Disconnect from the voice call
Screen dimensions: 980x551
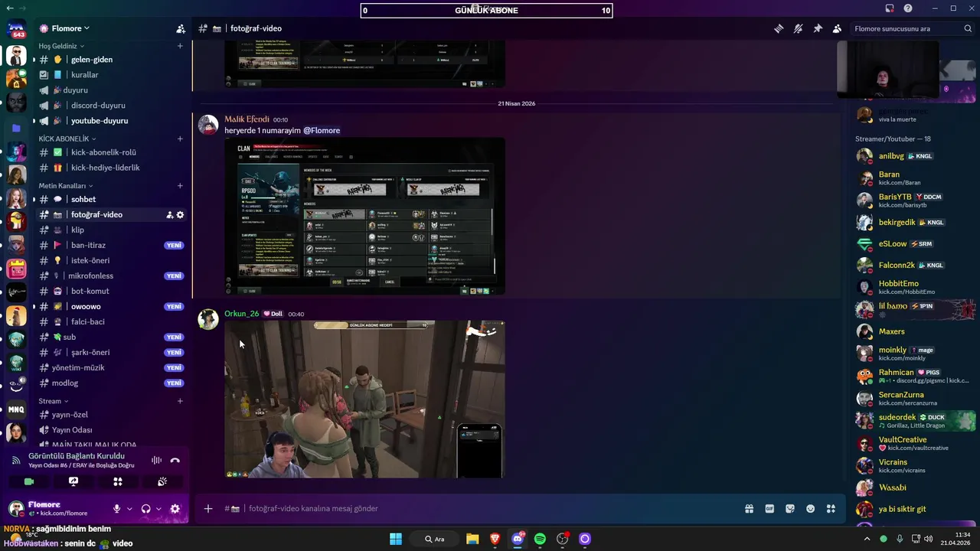point(175,460)
